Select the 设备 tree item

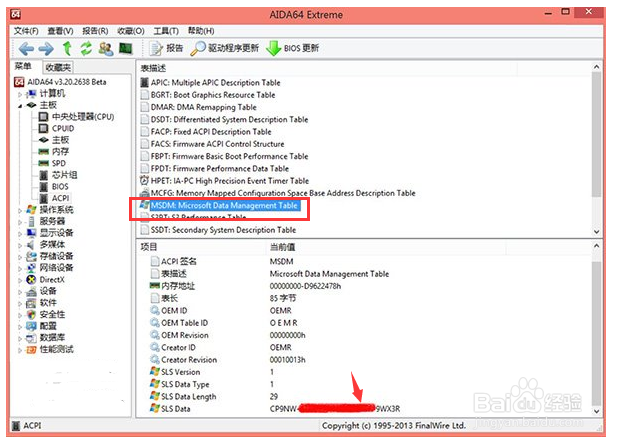(41, 291)
